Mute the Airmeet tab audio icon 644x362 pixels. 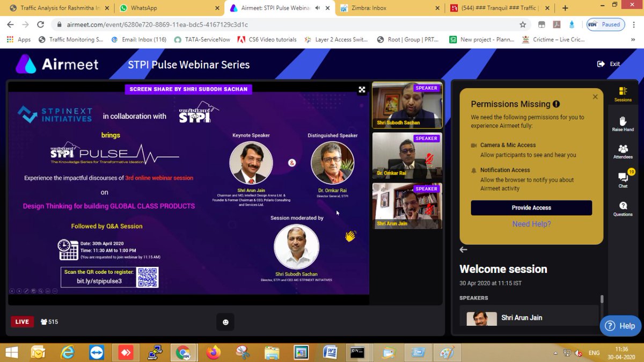(x=318, y=8)
